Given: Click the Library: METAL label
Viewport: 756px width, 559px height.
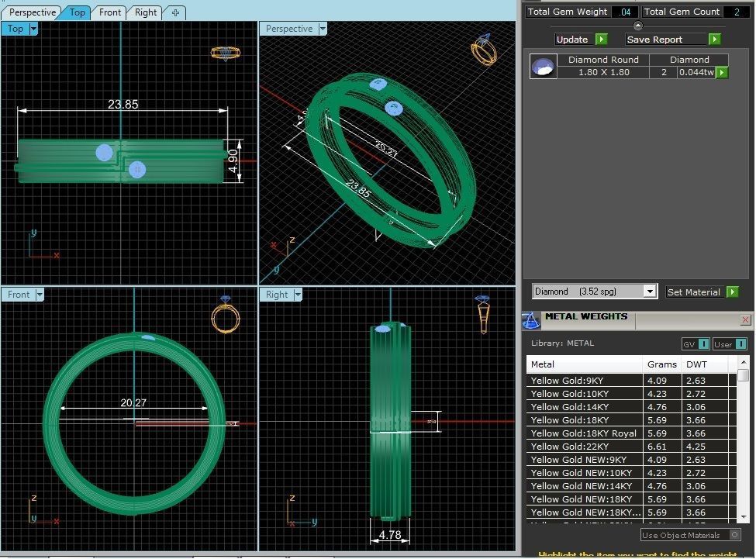Looking at the screenshot, I should 562,343.
